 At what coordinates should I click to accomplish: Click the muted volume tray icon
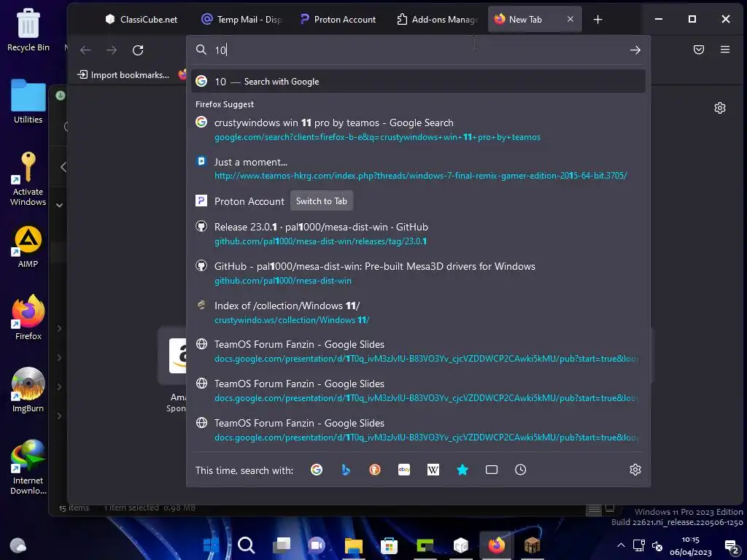[657, 545]
